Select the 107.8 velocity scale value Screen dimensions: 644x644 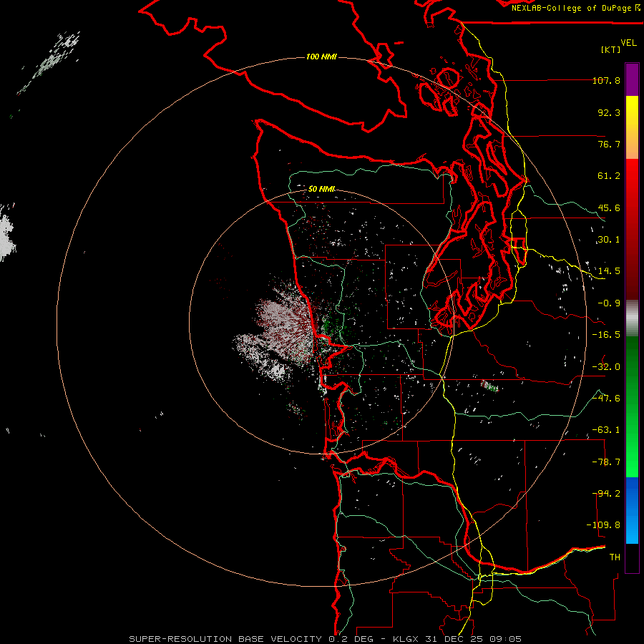606,80
